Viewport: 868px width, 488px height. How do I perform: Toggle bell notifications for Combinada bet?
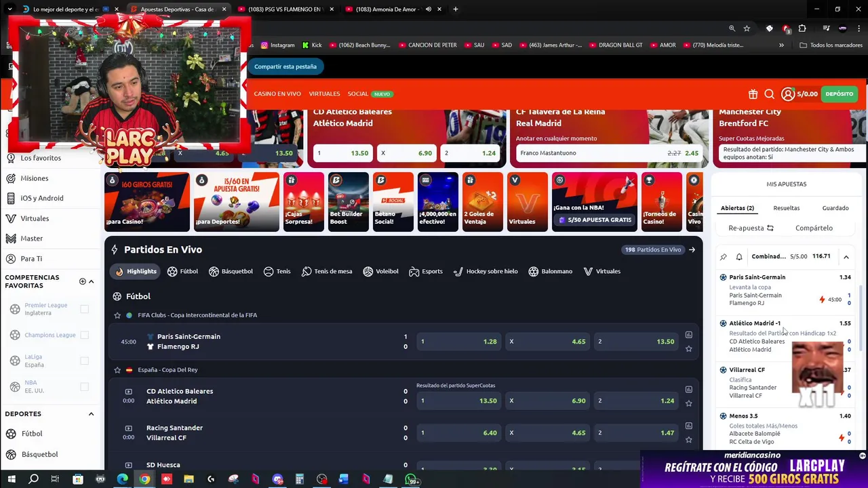738,257
